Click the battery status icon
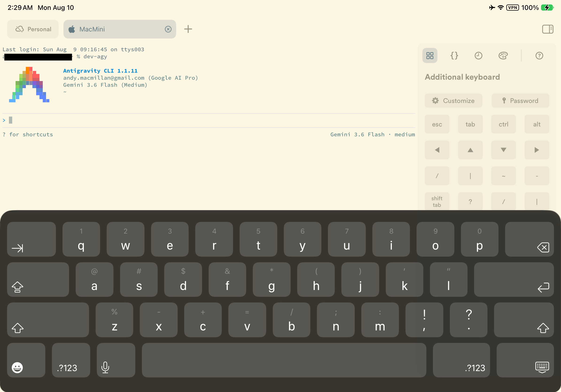This screenshot has width=561, height=392. [547, 8]
